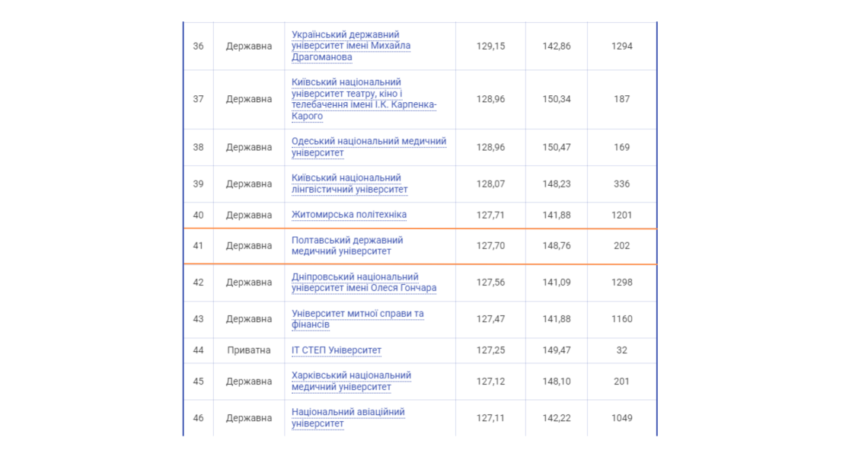Select count 32 in IT СТЕП row
The image size is (868, 457).
point(621,350)
